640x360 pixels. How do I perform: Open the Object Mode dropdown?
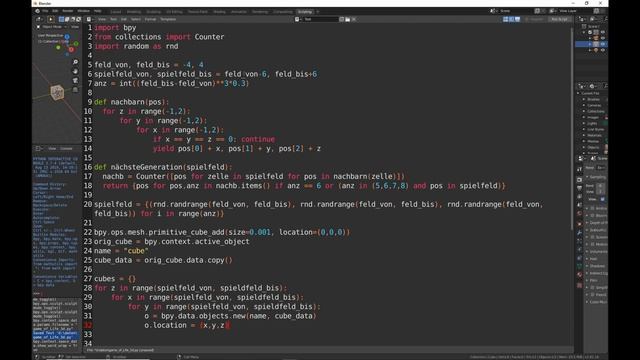[52, 27]
